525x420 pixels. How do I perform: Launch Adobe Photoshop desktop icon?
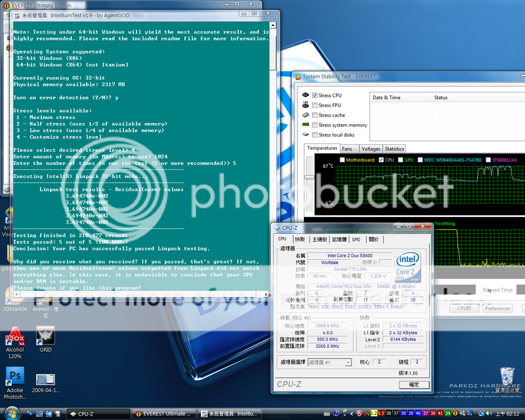(x=15, y=383)
